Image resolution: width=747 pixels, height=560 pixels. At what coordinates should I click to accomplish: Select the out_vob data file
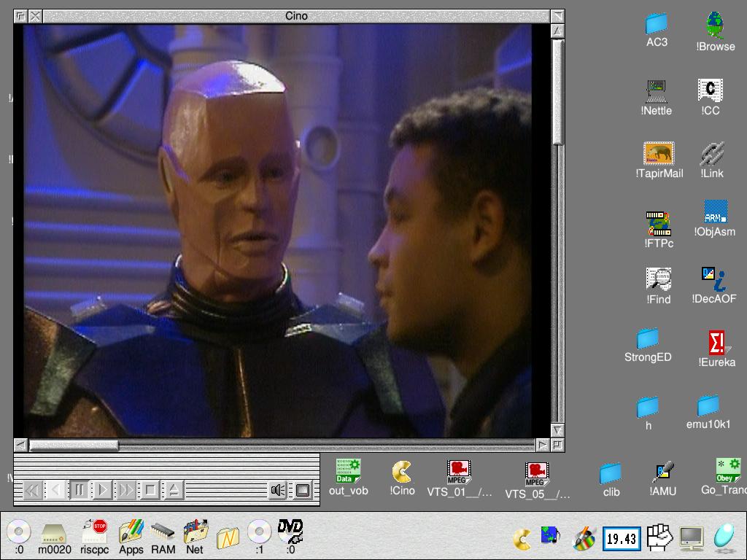pos(348,478)
